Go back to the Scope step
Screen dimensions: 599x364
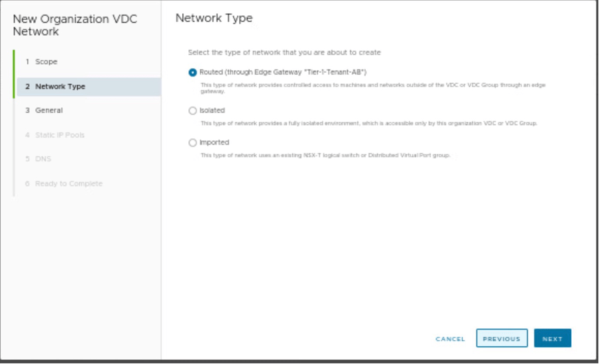46,62
